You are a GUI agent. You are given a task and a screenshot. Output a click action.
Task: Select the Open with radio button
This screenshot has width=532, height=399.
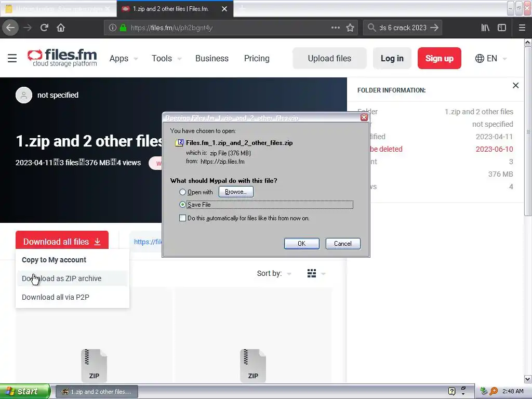182,192
